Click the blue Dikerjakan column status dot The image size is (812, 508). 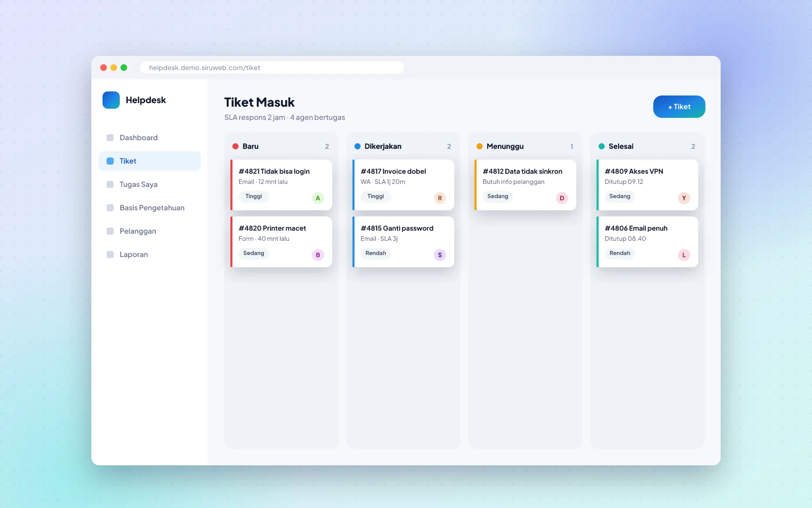coord(357,146)
